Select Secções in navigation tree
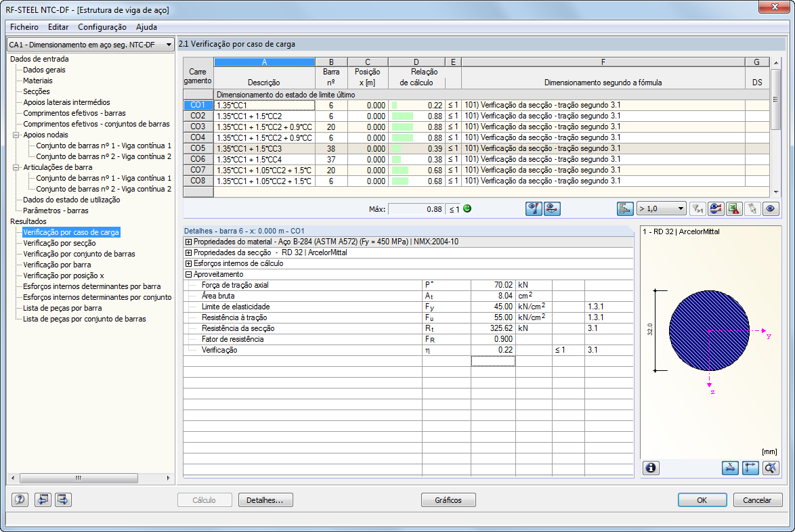This screenshot has width=795, height=532. point(37,91)
